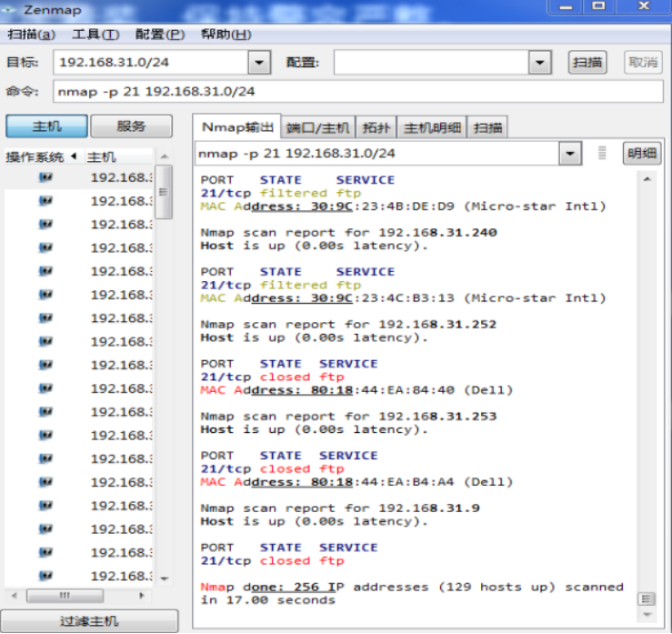Click the output scan selector showing nmap -p 21
This screenshot has width=672, height=634.
pos(377,154)
